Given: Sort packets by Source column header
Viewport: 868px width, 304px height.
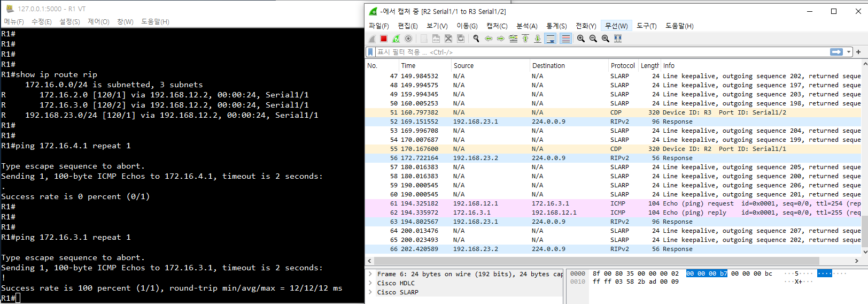Looking at the screenshot, I should click(490, 65).
